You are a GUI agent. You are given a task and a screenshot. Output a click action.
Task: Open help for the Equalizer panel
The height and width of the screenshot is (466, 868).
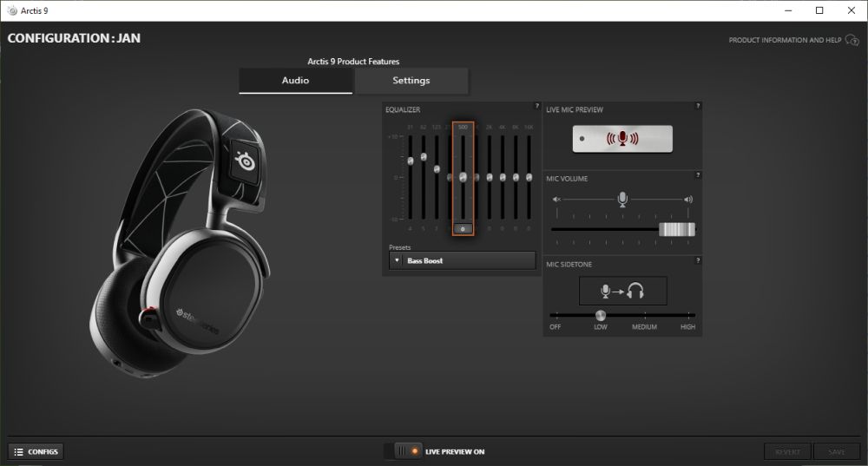click(536, 106)
